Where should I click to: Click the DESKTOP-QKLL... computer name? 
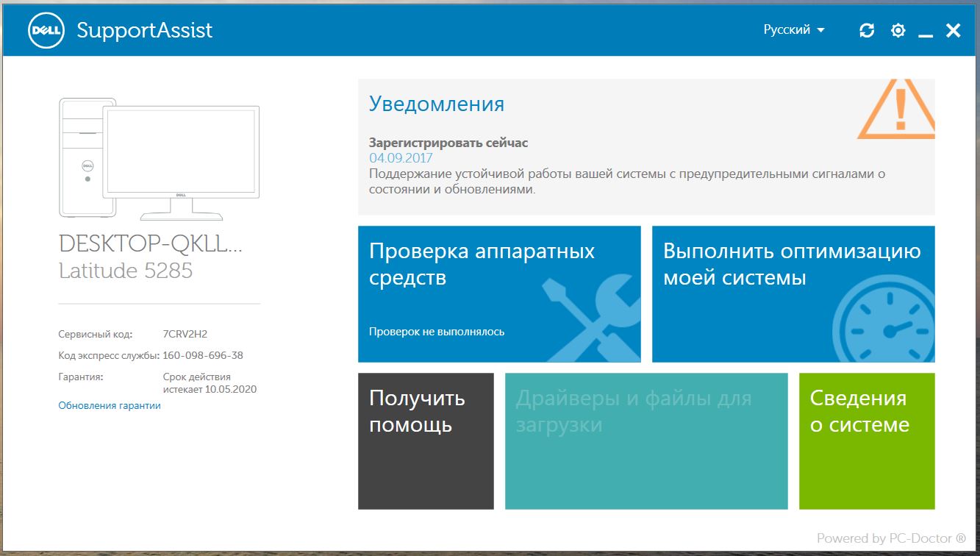point(151,244)
